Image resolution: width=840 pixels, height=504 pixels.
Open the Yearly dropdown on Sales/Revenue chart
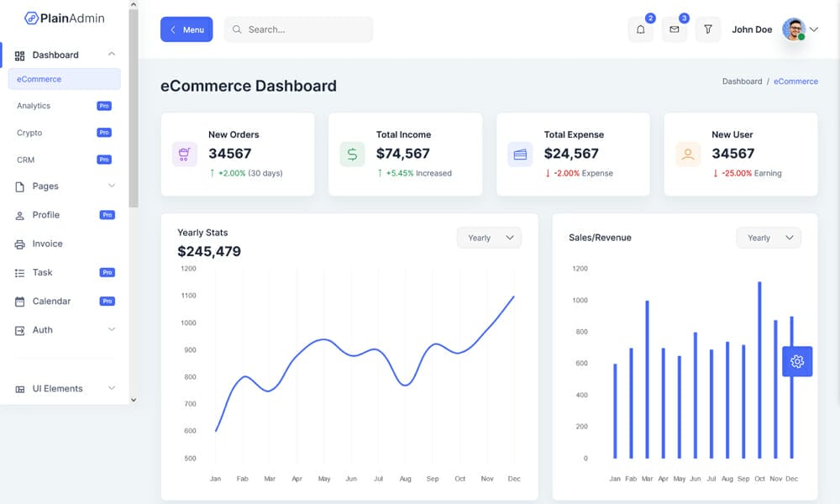pos(768,238)
